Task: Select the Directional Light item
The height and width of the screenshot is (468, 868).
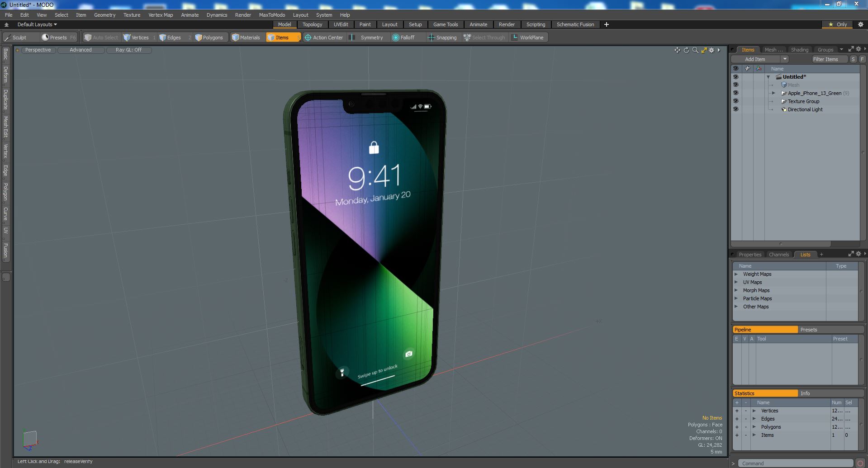Action: point(805,109)
